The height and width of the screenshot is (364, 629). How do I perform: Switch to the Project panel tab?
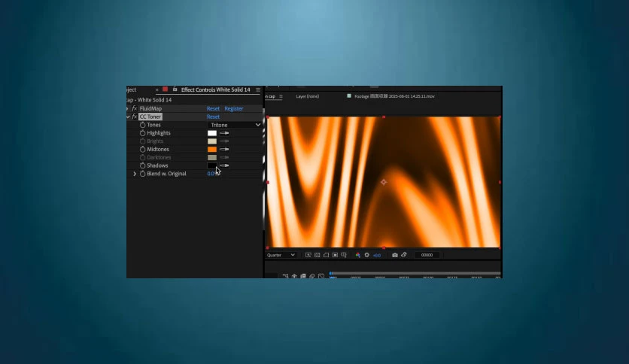click(x=132, y=89)
